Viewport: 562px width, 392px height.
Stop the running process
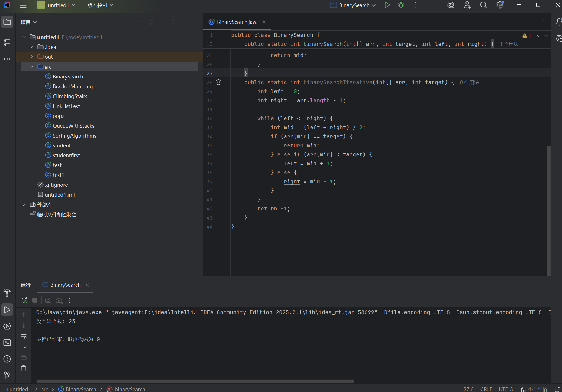pyautogui.click(x=35, y=300)
